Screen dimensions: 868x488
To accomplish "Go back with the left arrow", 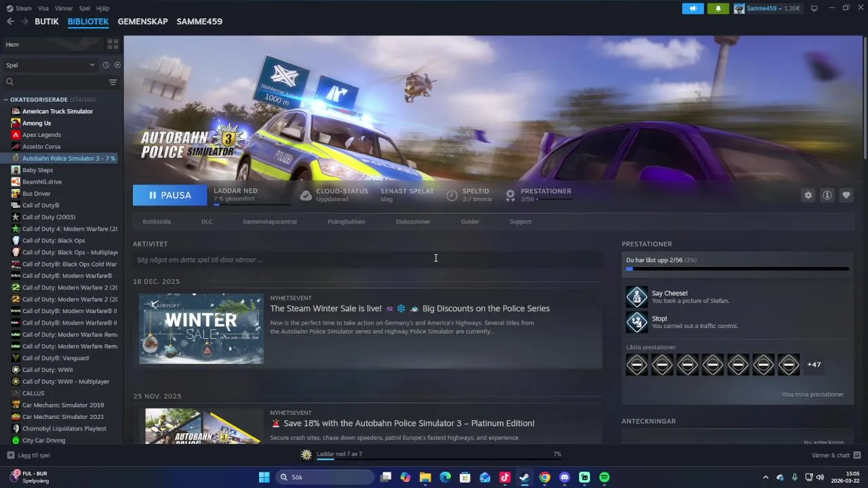I will click(10, 22).
